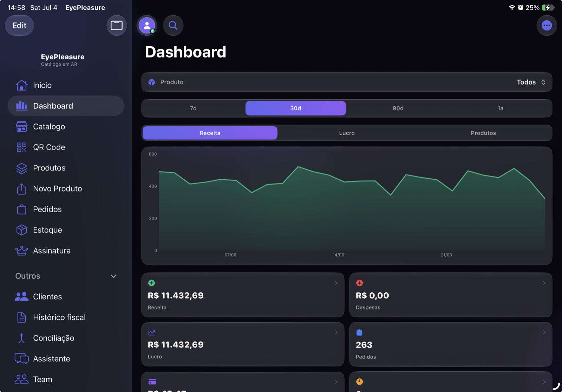This screenshot has width=562, height=392.
Task: Click the Produto cube icon
Action: tap(152, 82)
